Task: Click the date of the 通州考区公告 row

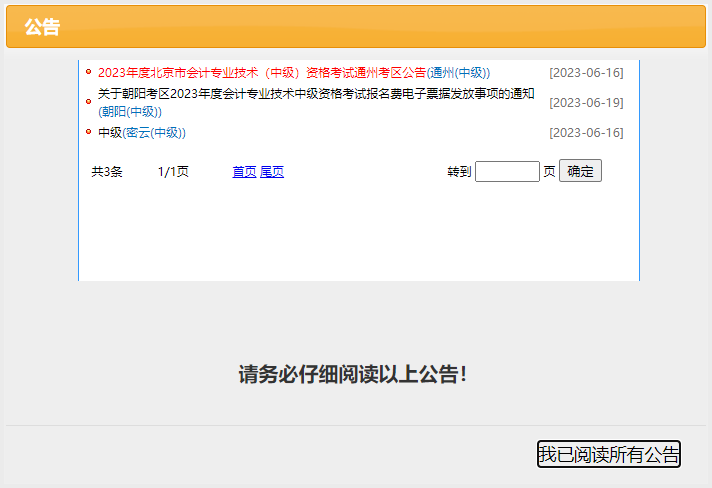Action: pyautogui.click(x=586, y=73)
